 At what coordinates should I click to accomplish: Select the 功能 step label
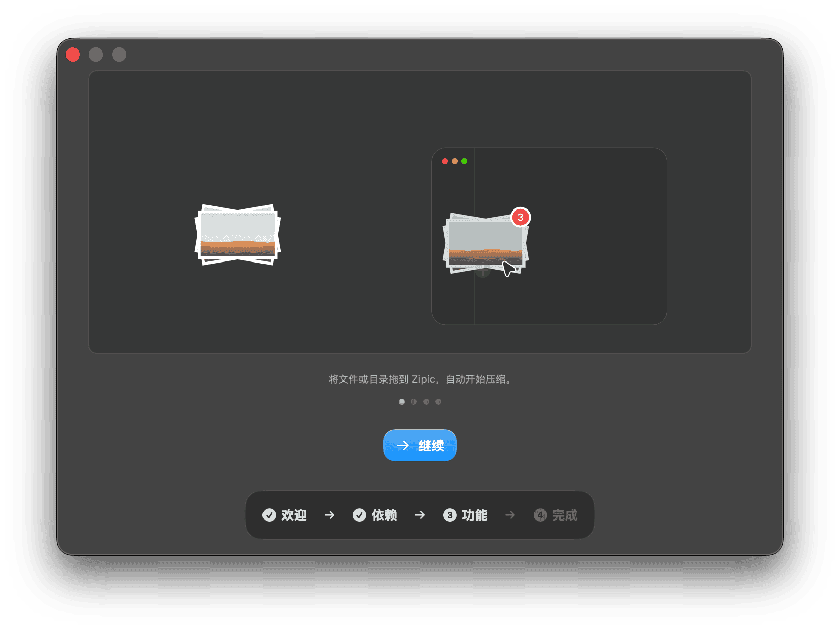click(475, 515)
